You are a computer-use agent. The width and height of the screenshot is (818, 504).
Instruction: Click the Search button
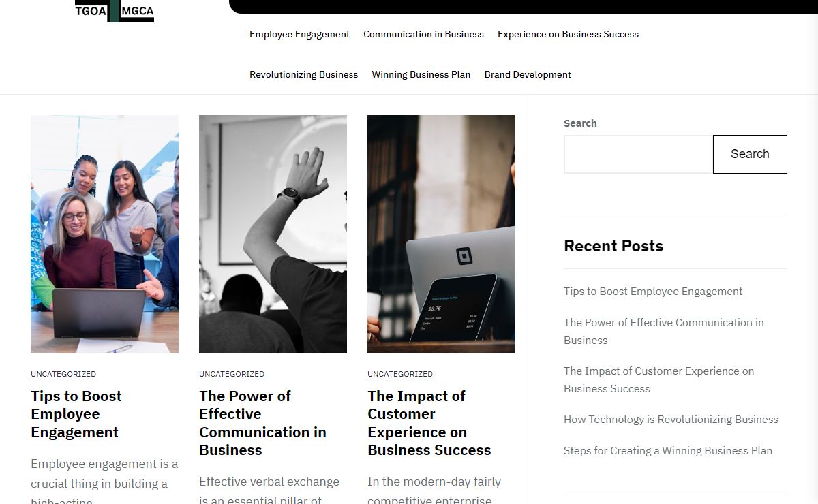click(x=750, y=154)
